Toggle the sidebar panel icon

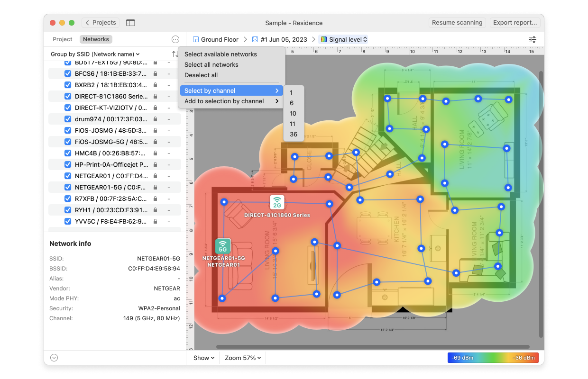click(130, 23)
